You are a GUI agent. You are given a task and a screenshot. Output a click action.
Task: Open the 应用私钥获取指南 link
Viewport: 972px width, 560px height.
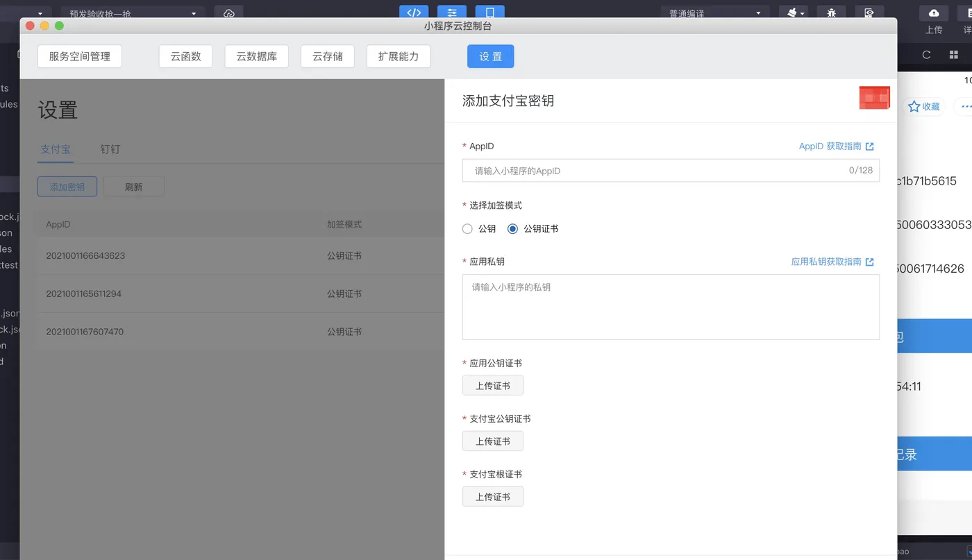pos(826,262)
